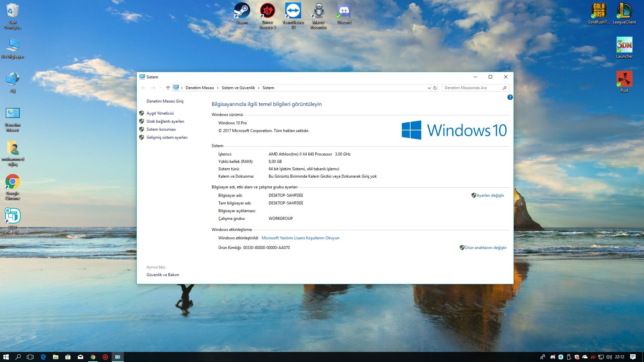This screenshot has width=644, height=362.
Task: Open Google Chrome from the taskbar
Action: tap(93, 357)
